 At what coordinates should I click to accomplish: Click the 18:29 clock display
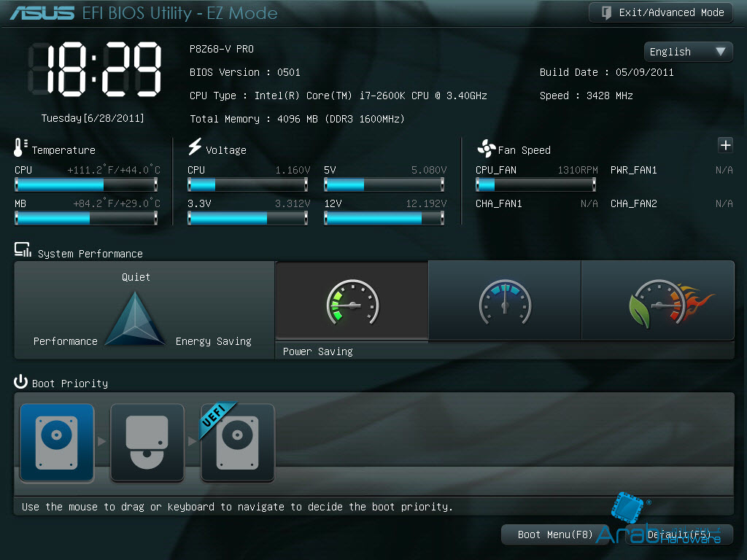96,69
